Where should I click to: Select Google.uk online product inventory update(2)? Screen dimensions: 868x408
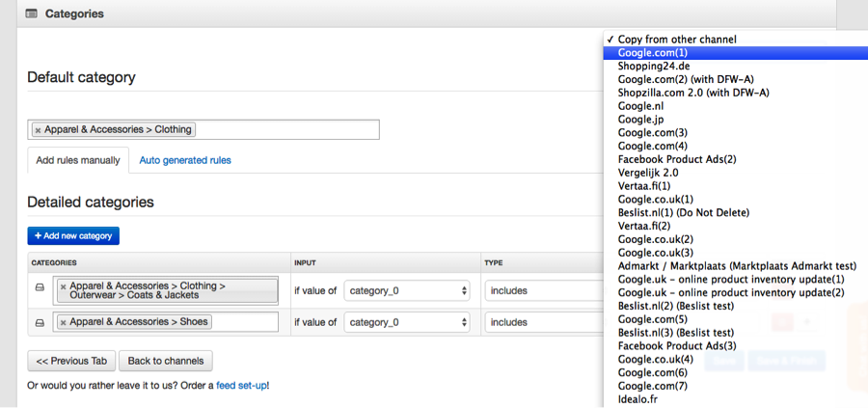[735, 292]
